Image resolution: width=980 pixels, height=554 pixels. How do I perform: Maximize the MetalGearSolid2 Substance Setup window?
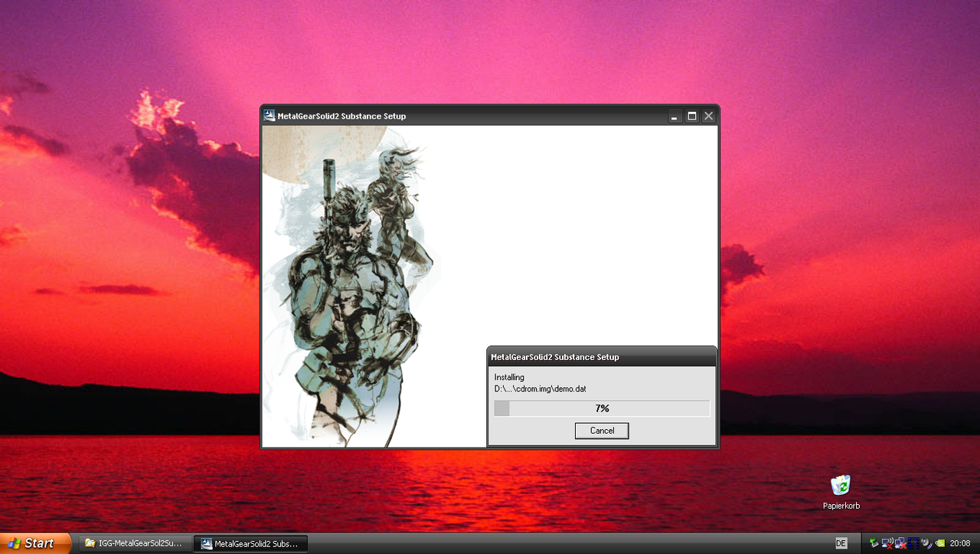[692, 116]
